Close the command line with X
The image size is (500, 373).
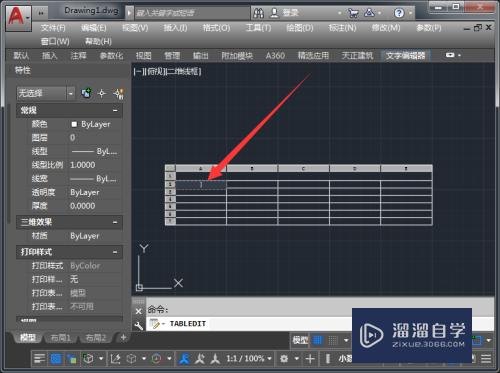139,311
